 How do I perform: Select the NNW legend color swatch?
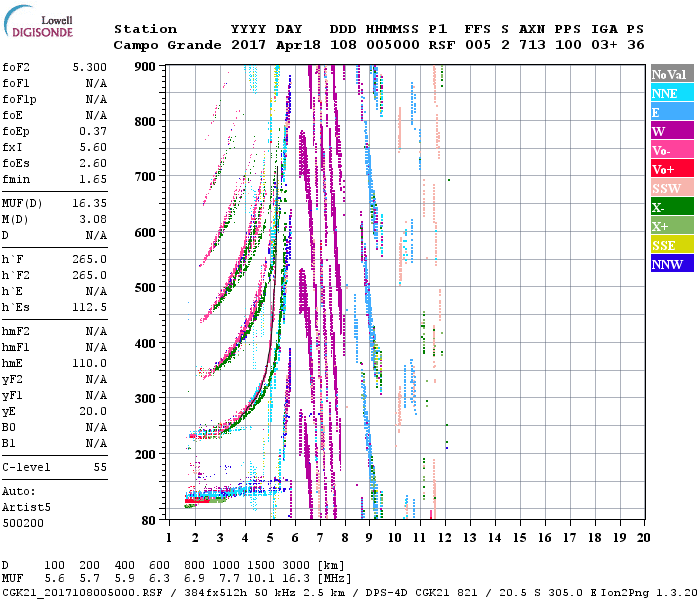pos(672,263)
